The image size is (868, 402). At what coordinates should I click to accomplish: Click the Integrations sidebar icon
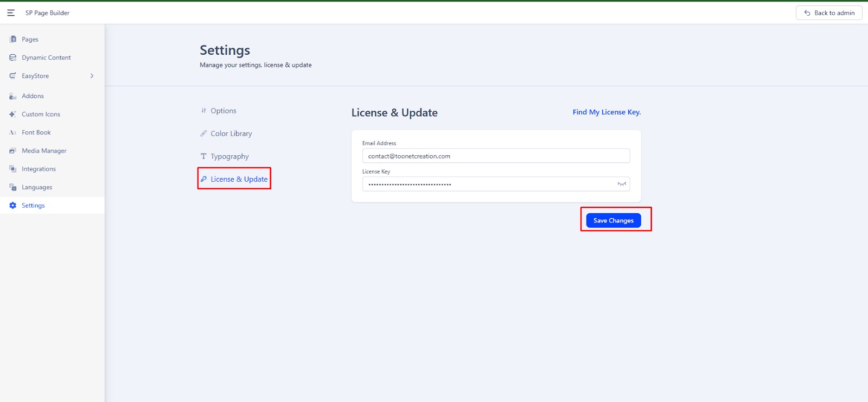tap(13, 169)
